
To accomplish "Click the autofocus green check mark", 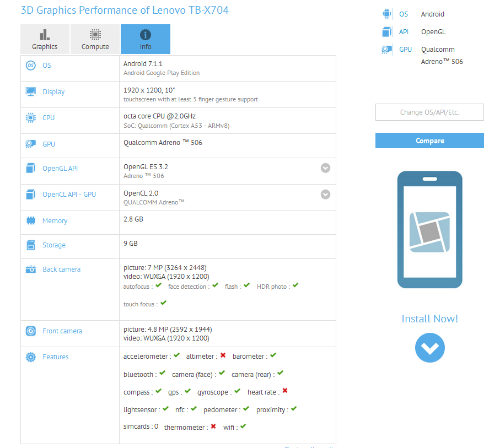I will click(158, 285).
